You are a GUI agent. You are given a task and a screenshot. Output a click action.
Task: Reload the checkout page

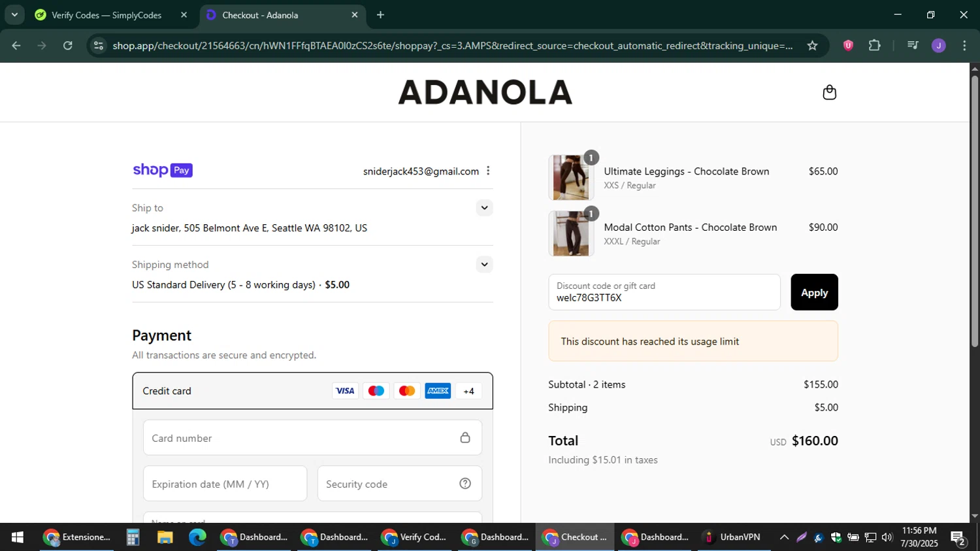68,45
